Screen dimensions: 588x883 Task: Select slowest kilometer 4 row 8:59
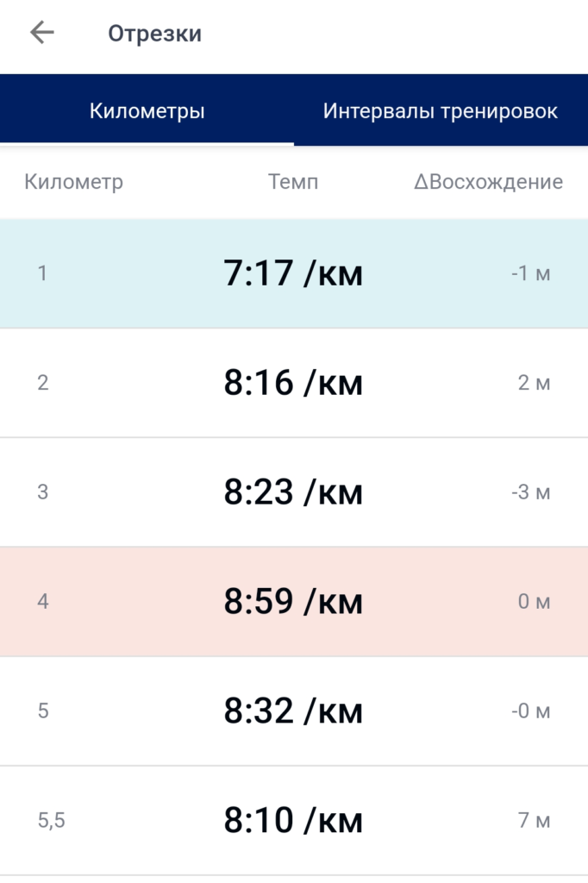click(x=294, y=601)
